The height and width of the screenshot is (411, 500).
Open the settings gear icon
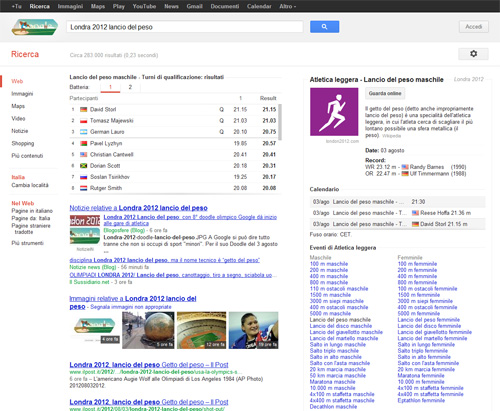tap(473, 54)
